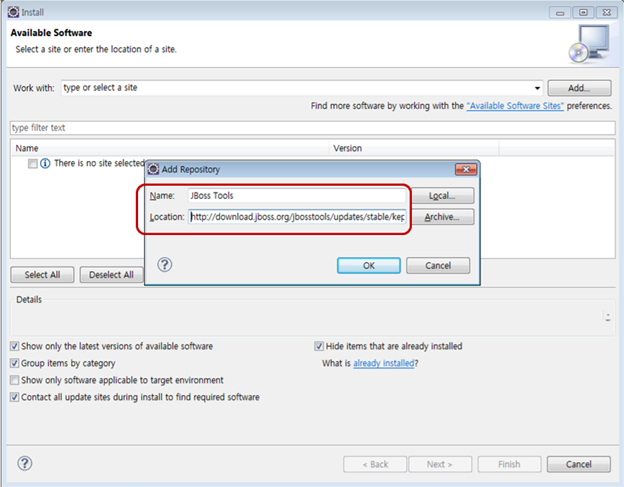Open the 'already installed' link
This screenshot has height=487, width=624.
[x=383, y=363]
